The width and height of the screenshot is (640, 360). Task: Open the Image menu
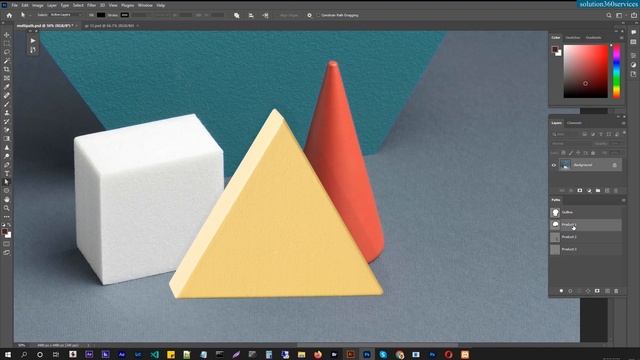click(38, 5)
